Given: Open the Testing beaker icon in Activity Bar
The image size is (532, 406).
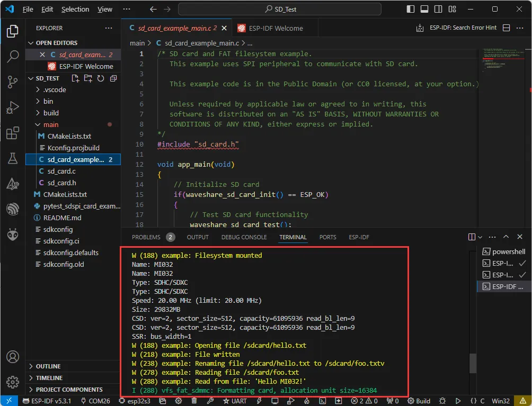Looking at the screenshot, I should coord(12,158).
